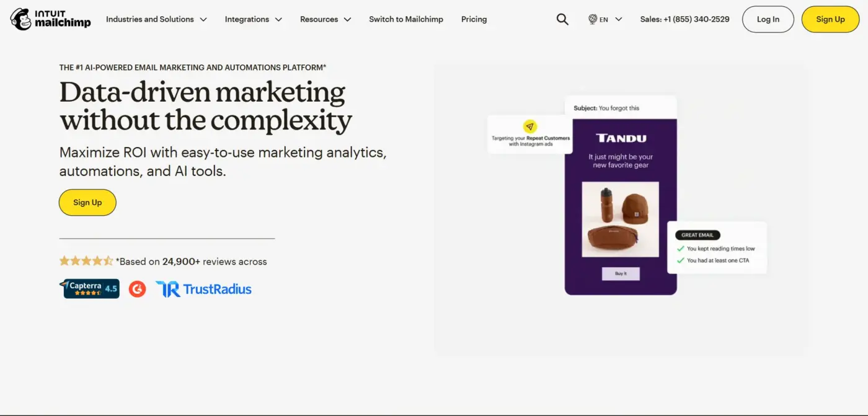Open the Intuit Mailchimp logo home link
Image resolution: width=868 pixels, height=416 pixels.
pos(50,19)
